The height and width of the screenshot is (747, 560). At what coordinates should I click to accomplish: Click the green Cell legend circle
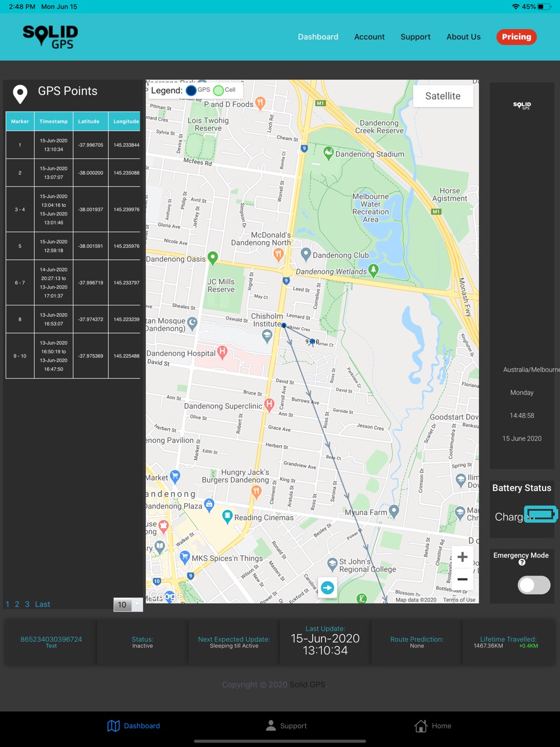pyautogui.click(x=218, y=90)
